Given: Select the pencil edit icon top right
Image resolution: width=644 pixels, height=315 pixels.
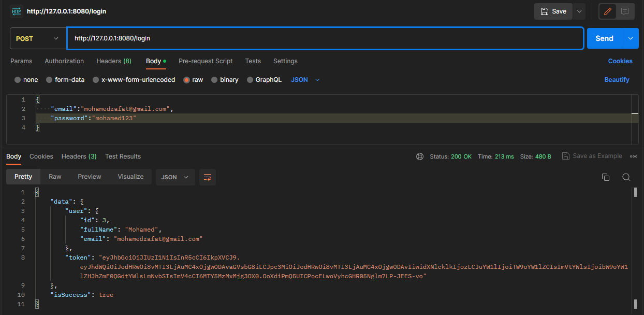Looking at the screenshot, I should pos(607,11).
